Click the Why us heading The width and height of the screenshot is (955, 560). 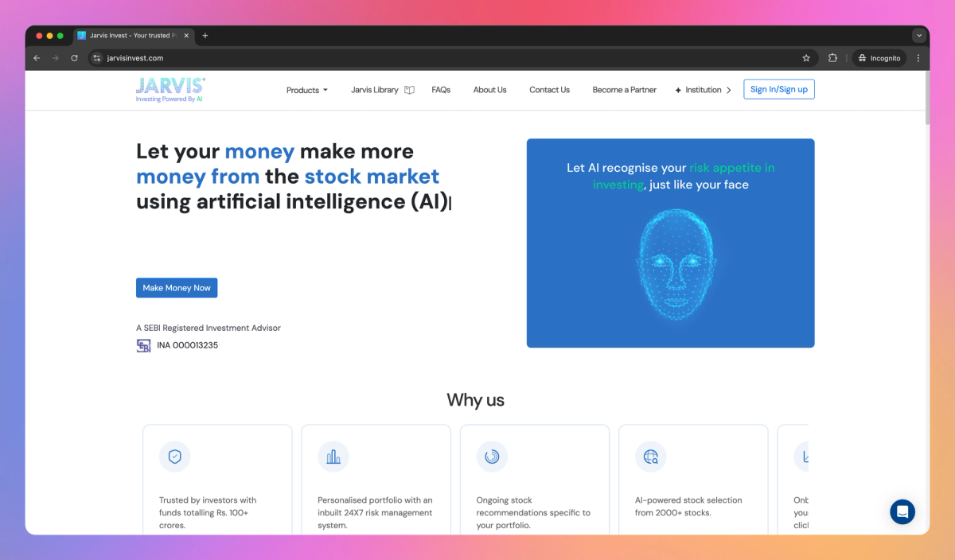coord(475,399)
